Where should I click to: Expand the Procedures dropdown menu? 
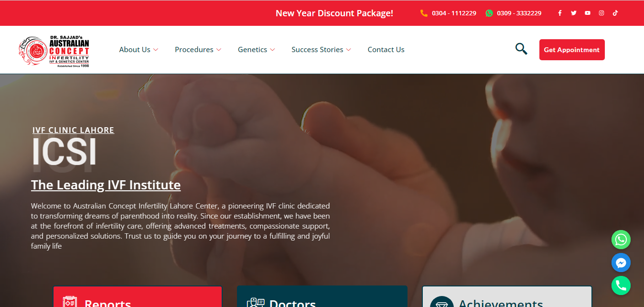tap(198, 50)
